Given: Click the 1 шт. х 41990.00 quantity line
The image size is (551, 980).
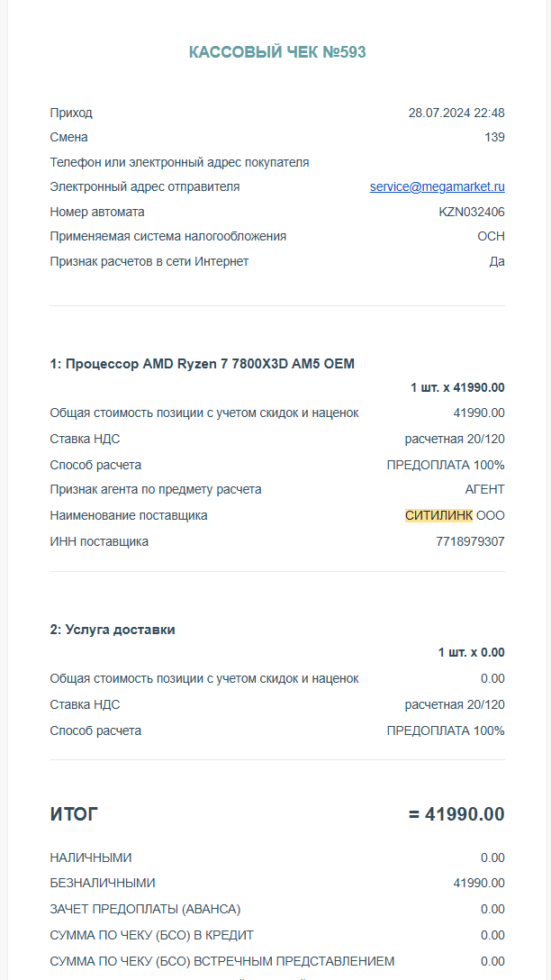Looking at the screenshot, I should [x=457, y=388].
